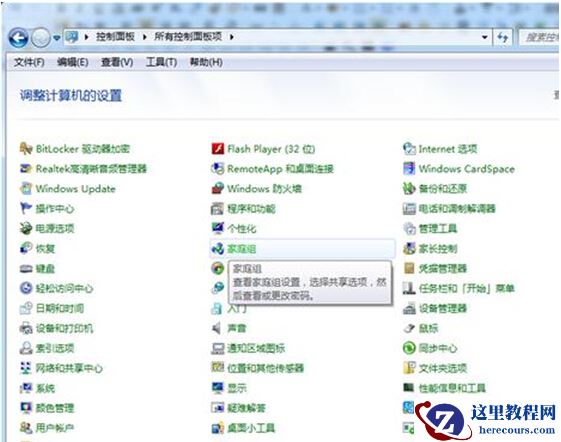Open the 桌面小工具 icon
The image size is (561, 442).
[x=218, y=428]
